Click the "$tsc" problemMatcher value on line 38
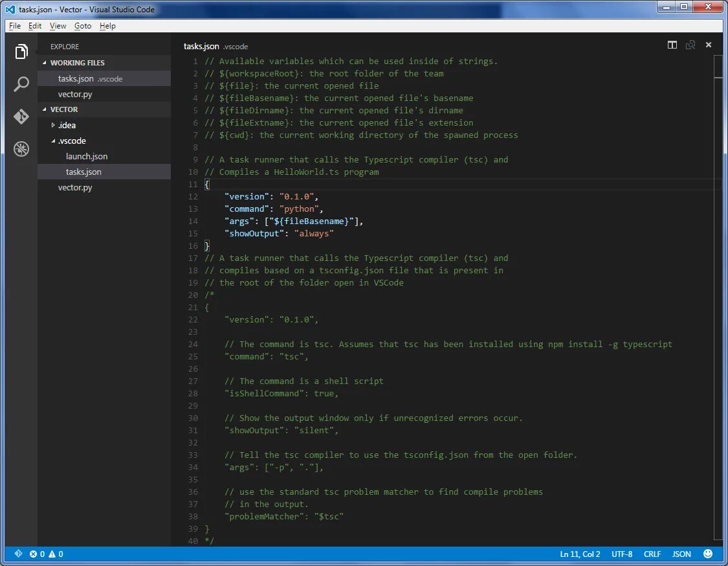Screen dimensions: 728x566 click(329, 517)
